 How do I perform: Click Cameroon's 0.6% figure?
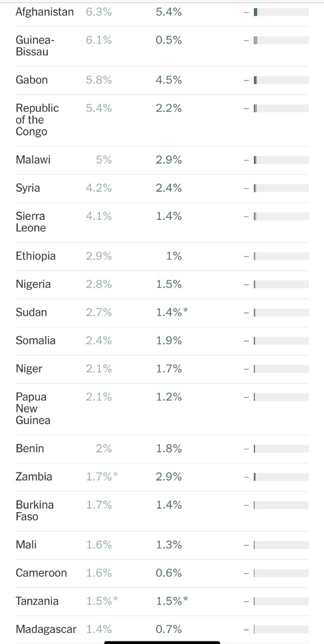(x=169, y=573)
